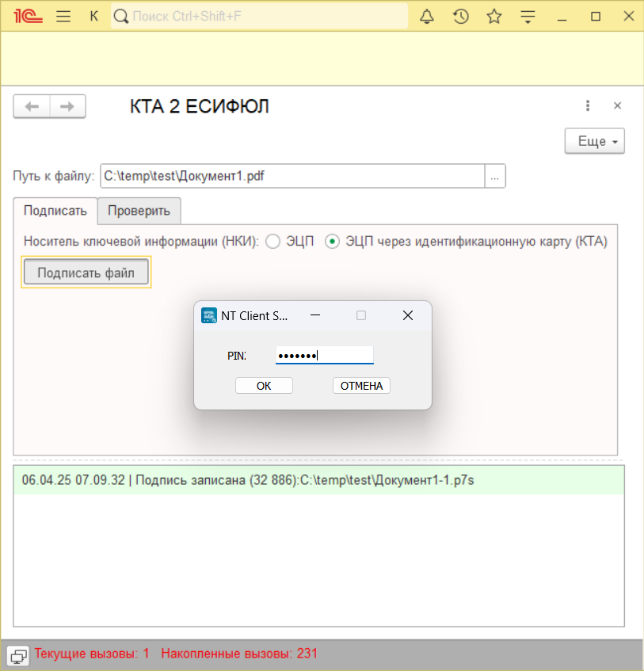Viewport: 644px width, 671px height.
Task: Click Накопленные вызовы: 231 status text
Action: [x=239, y=654]
